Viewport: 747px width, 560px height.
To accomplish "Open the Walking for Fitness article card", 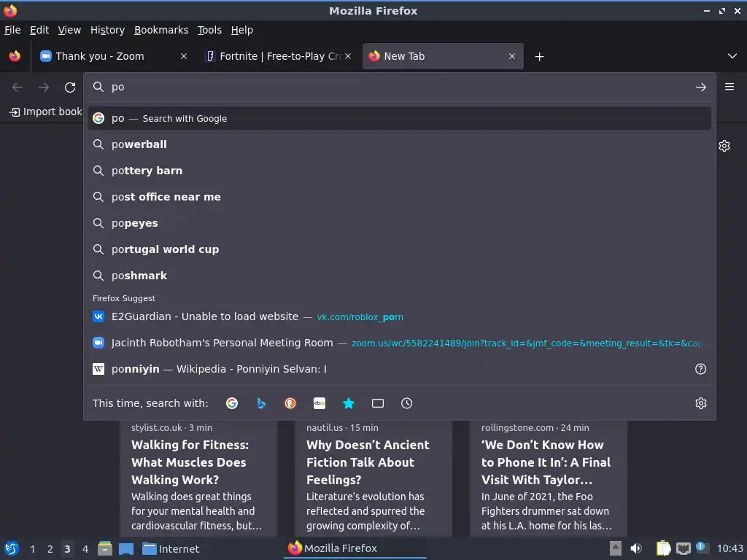I will coord(198,478).
